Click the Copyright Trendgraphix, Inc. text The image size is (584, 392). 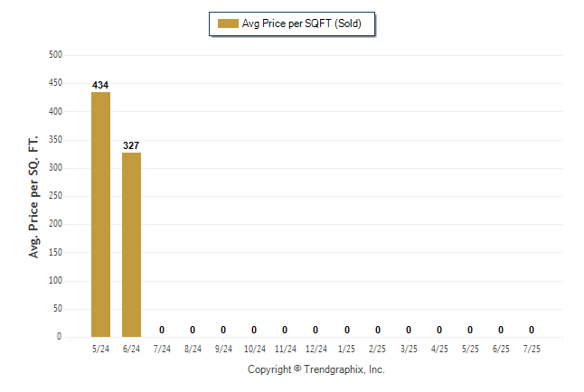click(316, 369)
